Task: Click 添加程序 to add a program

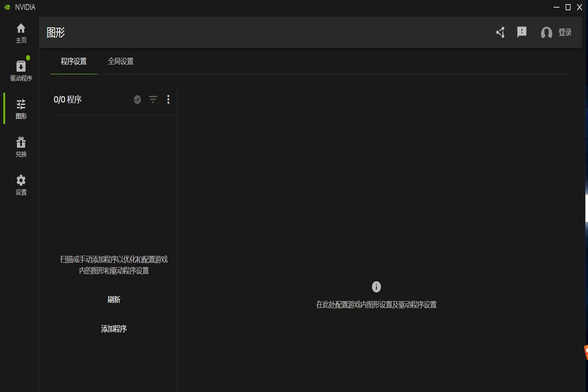Action: (x=113, y=328)
